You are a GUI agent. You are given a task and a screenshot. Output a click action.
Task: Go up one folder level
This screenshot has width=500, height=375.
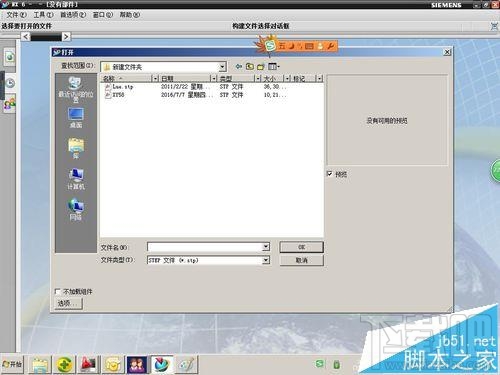[250, 66]
